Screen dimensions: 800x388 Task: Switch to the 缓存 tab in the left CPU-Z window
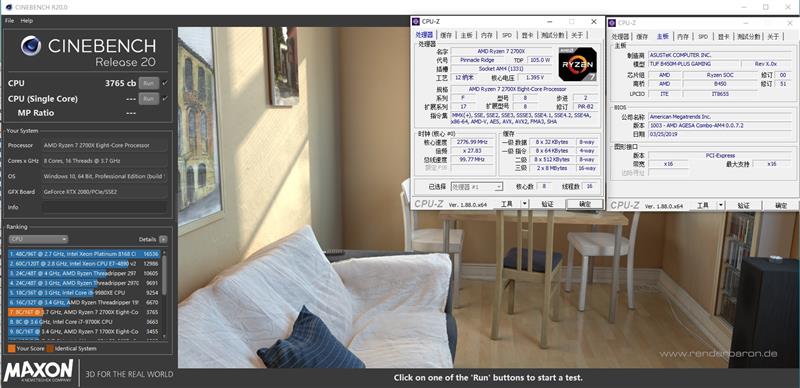[x=446, y=35]
